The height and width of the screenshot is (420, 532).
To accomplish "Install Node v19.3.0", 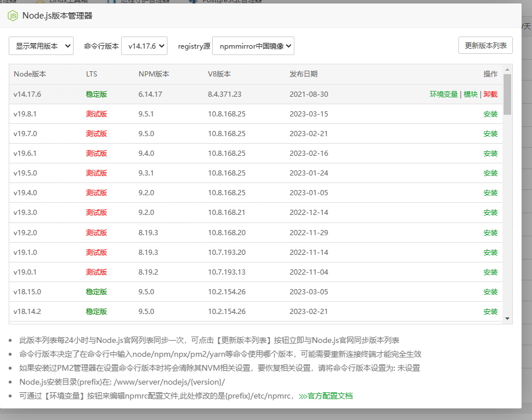I will click(x=491, y=213).
